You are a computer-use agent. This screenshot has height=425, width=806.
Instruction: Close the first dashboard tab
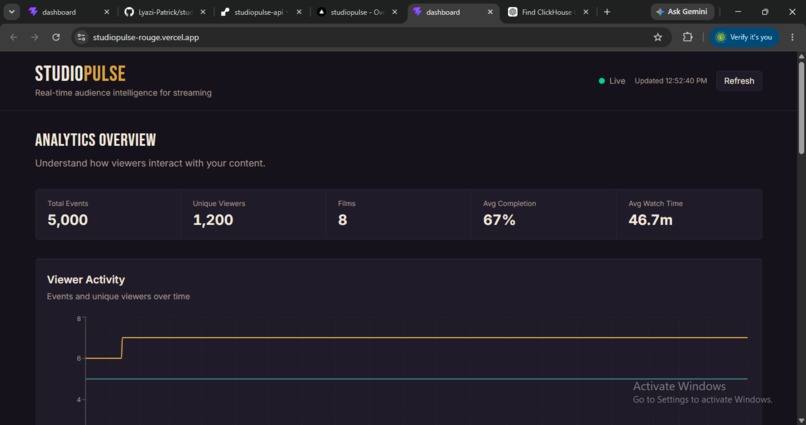[x=106, y=12]
